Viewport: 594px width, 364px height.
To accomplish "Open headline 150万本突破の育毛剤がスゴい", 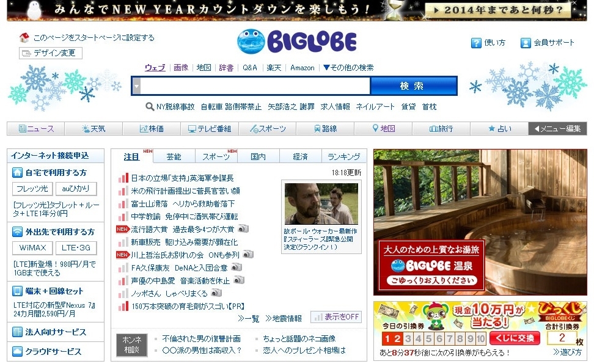I will 188,306.
